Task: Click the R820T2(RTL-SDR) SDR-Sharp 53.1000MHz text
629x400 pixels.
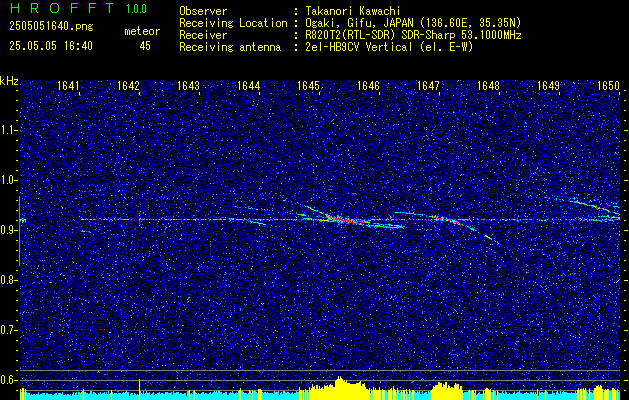Action: [x=413, y=35]
